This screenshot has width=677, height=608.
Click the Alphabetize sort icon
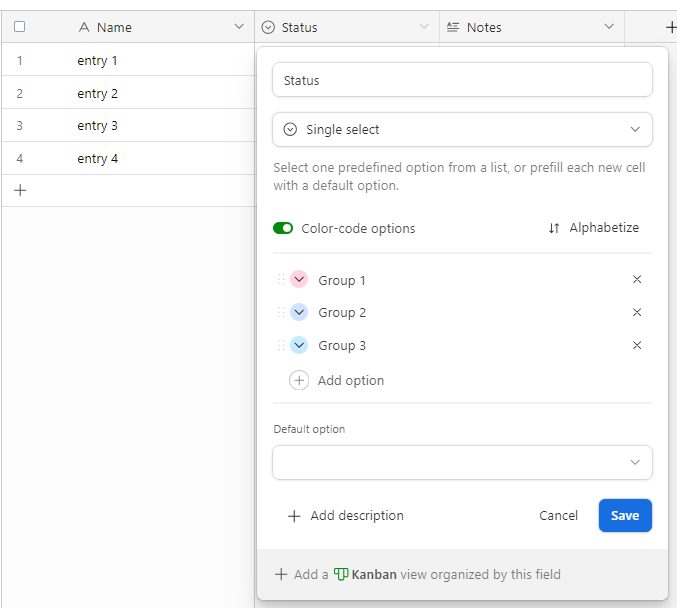[554, 228]
